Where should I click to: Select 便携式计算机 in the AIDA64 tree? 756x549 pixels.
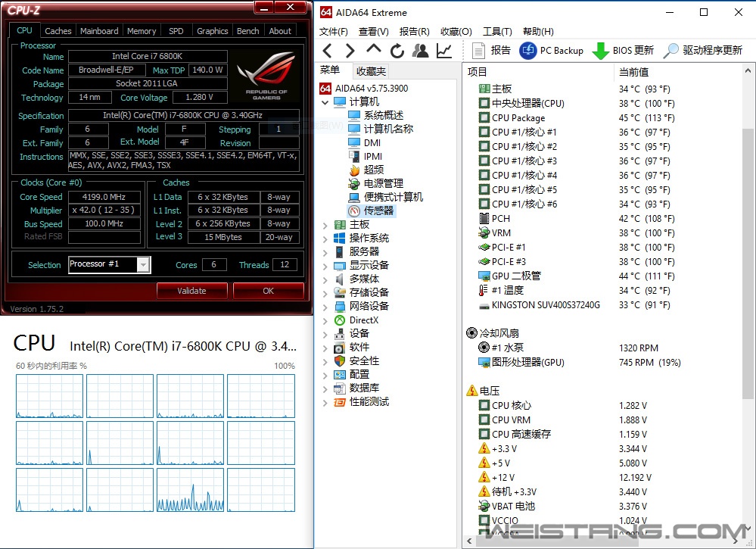click(385, 197)
